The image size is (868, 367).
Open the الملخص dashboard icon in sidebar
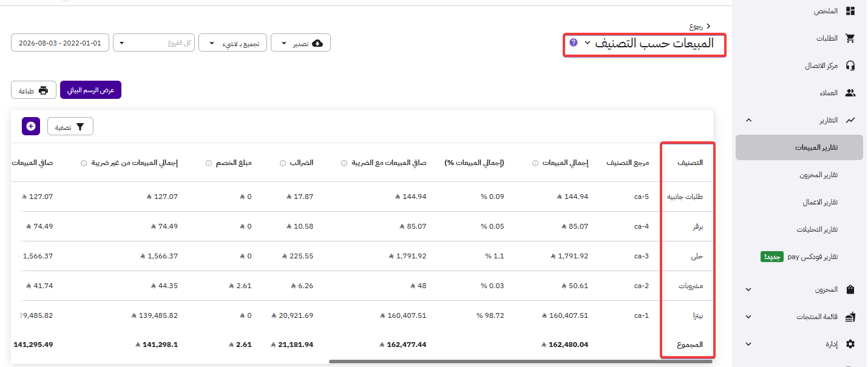850,12
